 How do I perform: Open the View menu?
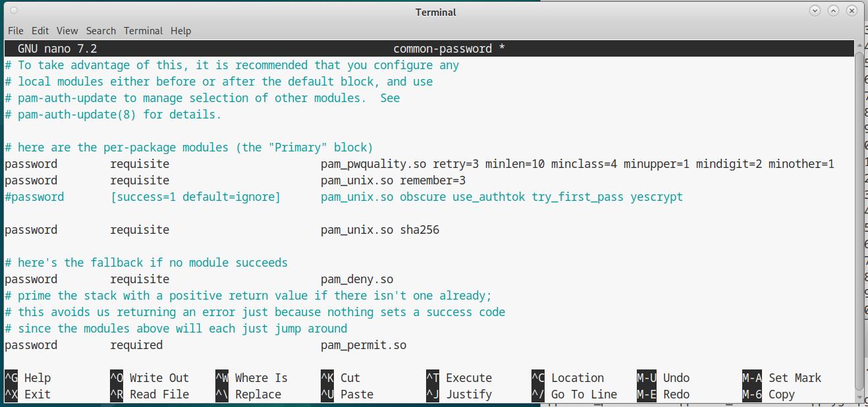(67, 31)
